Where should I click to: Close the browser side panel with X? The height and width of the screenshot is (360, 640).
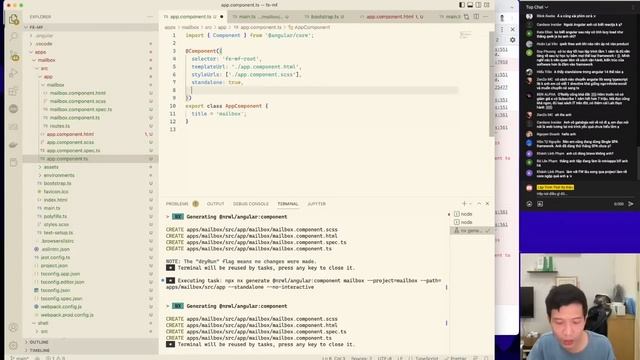click(513, 29)
